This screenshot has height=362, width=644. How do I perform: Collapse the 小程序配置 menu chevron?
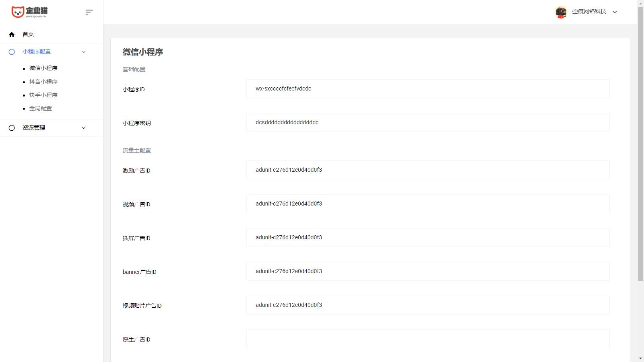[84, 52]
